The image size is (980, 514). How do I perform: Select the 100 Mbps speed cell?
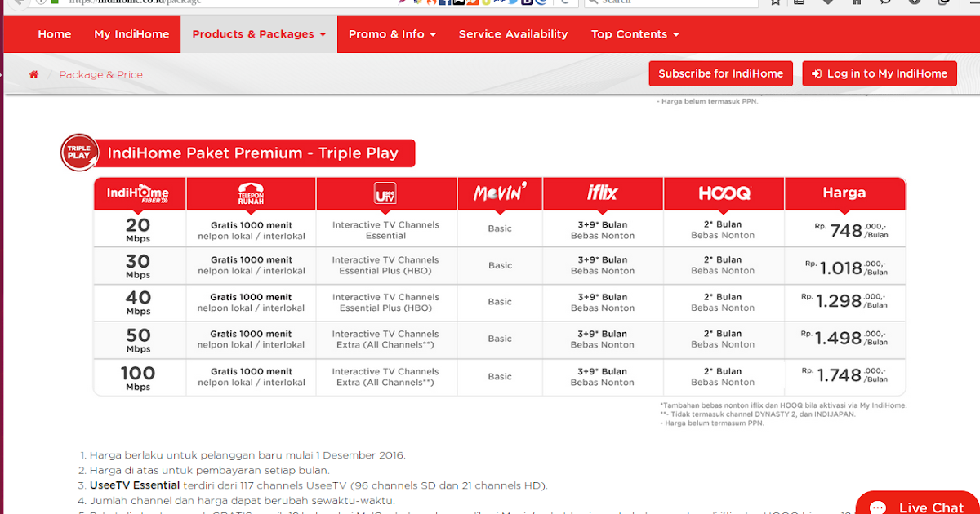click(x=138, y=376)
